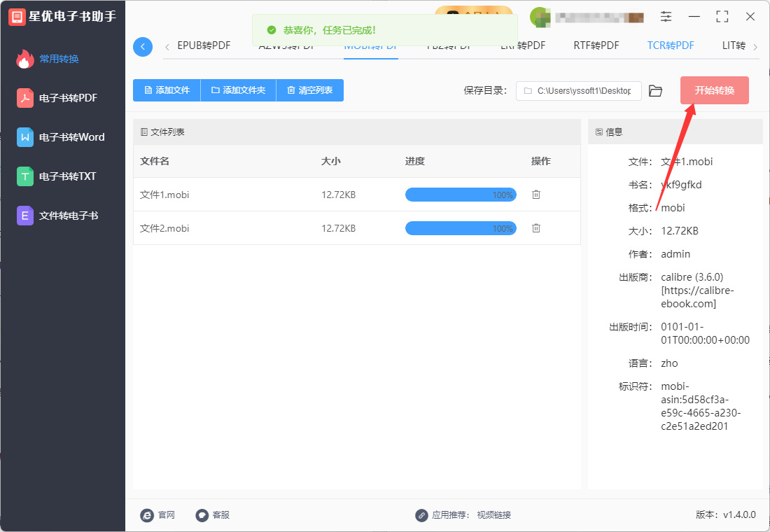Open 视频链接 link

(x=494, y=514)
